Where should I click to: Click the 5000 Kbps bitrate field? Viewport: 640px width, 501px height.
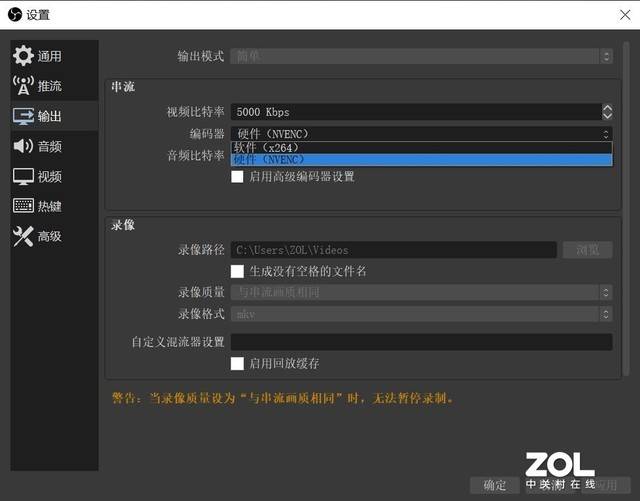coord(416,112)
